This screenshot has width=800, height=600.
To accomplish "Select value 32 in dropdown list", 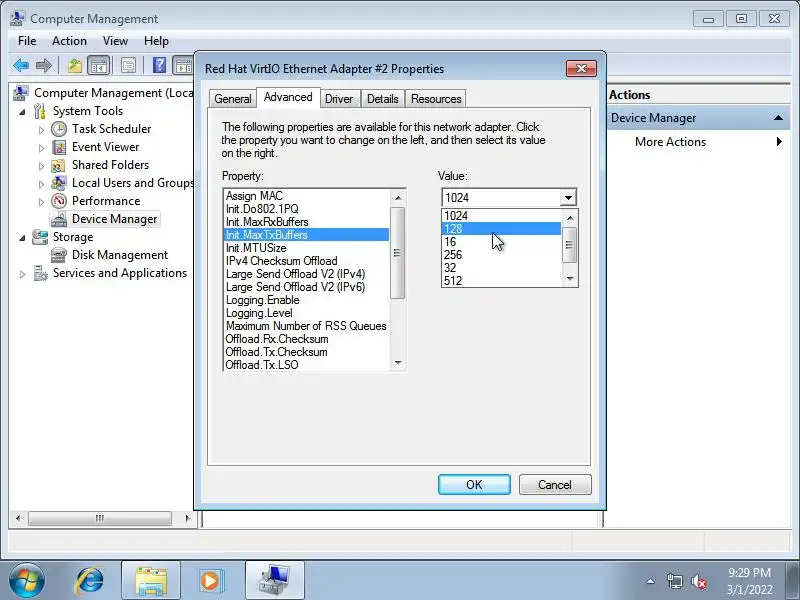I will (502, 268).
